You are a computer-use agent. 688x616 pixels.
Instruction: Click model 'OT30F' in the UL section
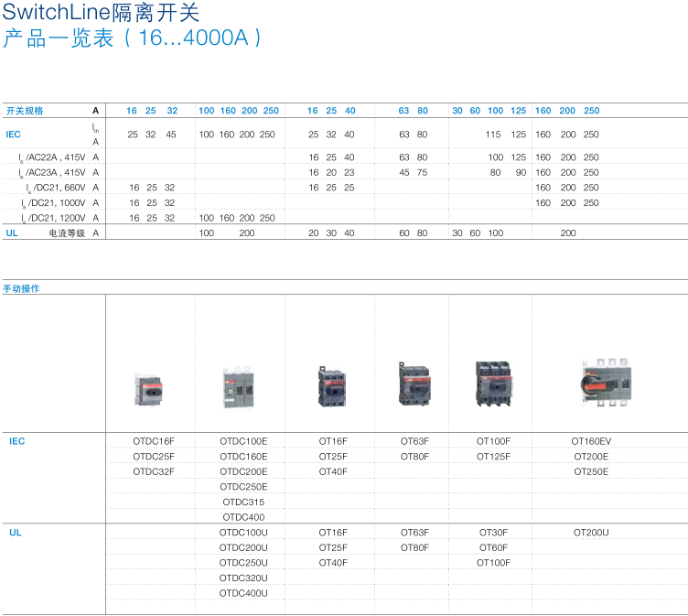[494, 533]
